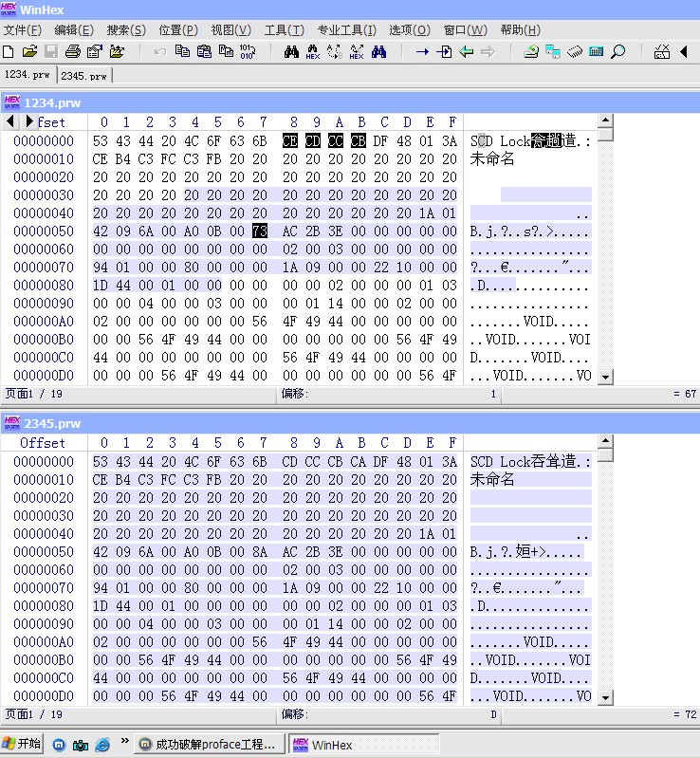Switch to 成功破解proface taskbar window
Image resolution: width=700 pixels, height=758 pixels.
click(210, 745)
